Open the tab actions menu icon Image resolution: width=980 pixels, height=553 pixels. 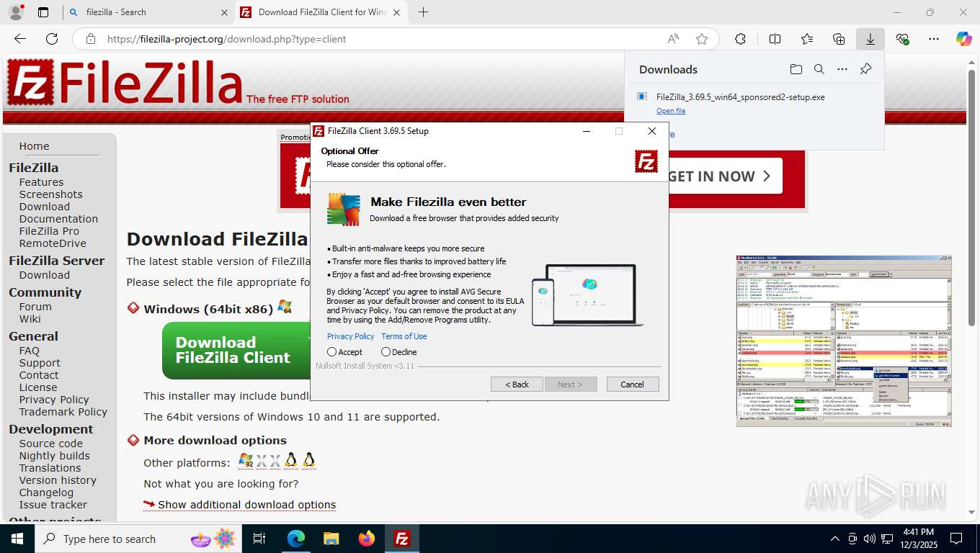(x=43, y=12)
